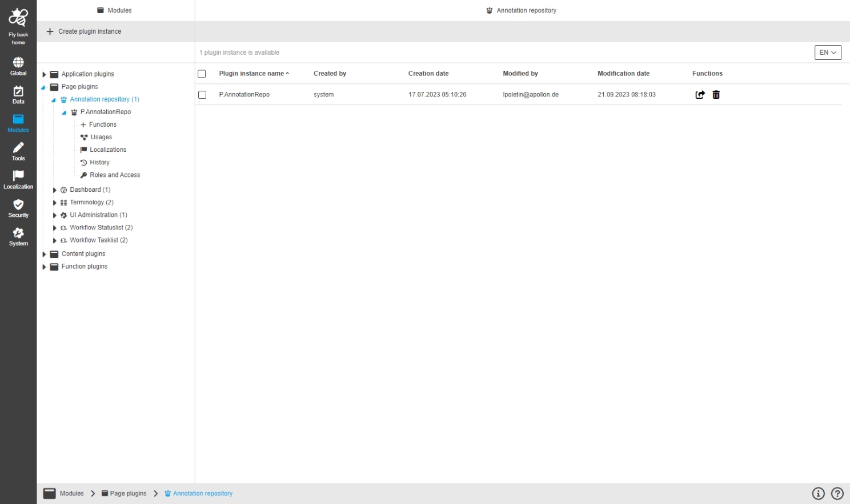The width and height of the screenshot is (850, 504).
Task: Click the P.AnnotationRepo table cell
Action: (x=244, y=95)
